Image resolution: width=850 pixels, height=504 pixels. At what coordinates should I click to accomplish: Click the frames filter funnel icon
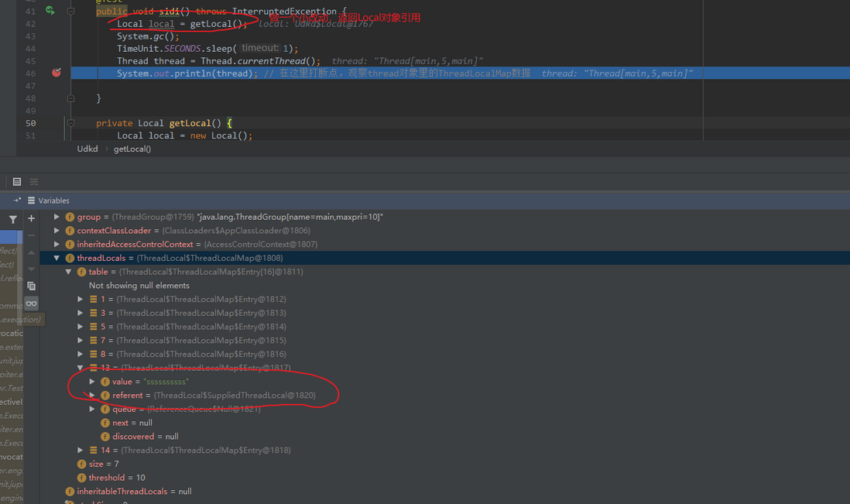(13, 220)
